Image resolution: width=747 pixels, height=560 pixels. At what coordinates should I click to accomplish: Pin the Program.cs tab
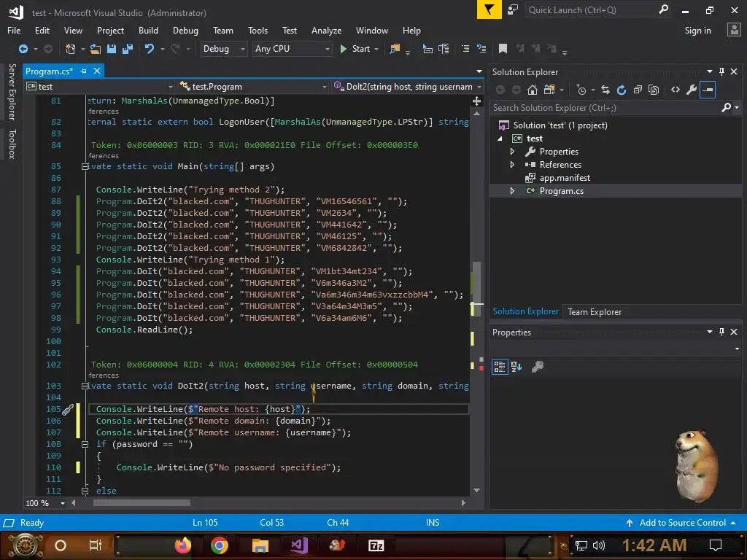click(x=83, y=71)
